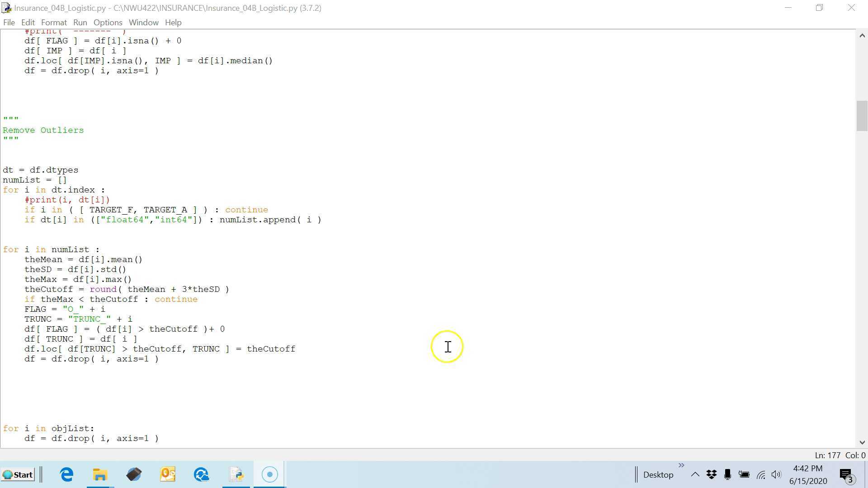Open the Dropbox tray icon
The image size is (868, 488).
[712, 474]
